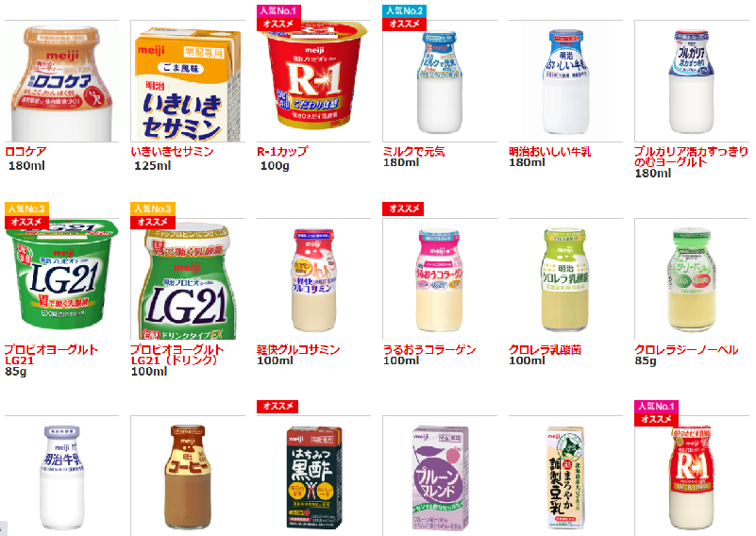The image size is (756, 536).
Task: Click the いきいきセサミン carton image
Action: tap(188, 84)
